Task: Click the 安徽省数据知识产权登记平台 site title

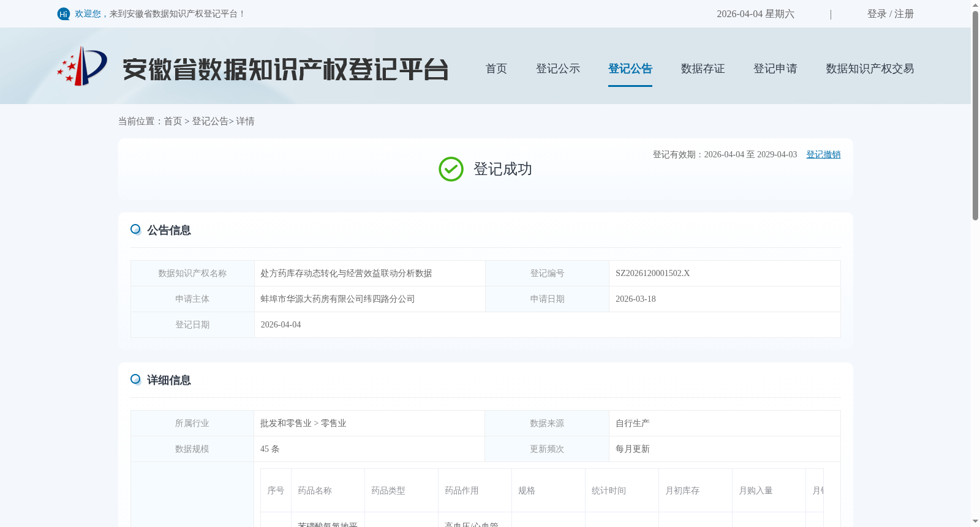Action: coord(285,69)
